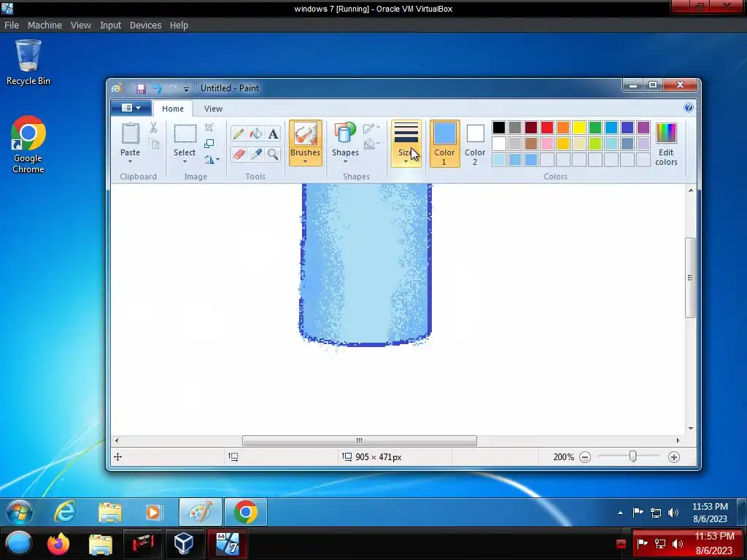The image size is (747, 560).
Task: Open the Paint Help question mark icon
Action: pyautogui.click(x=689, y=107)
